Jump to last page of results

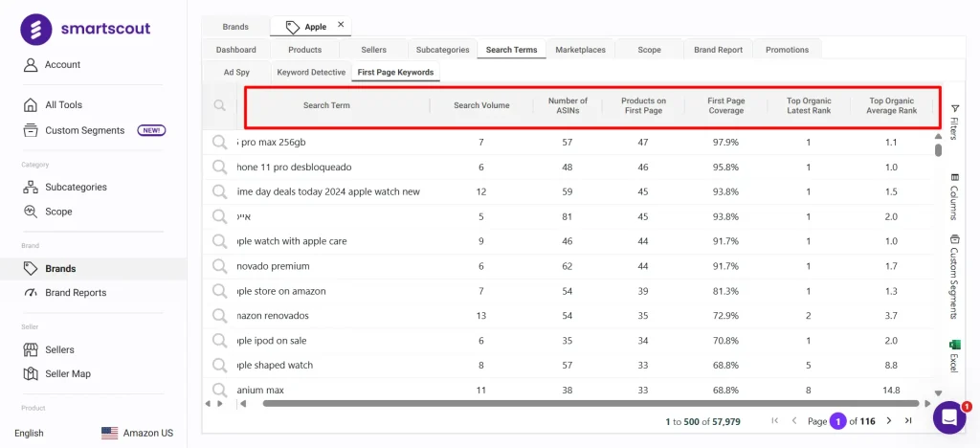(x=908, y=421)
